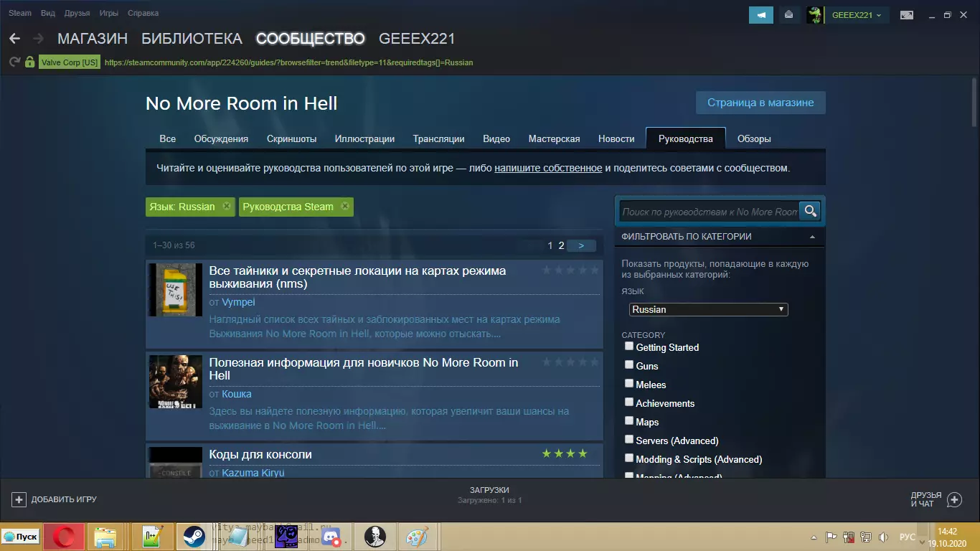Screen dimensions: 980x551
Task: Open the Steam menu
Action: click(x=20, y=13)
